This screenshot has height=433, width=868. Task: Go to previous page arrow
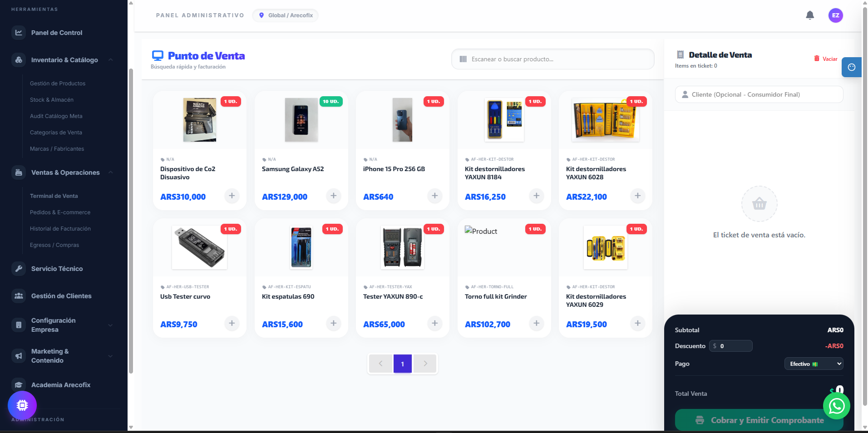pyautogui.click(x=381, y=364)
